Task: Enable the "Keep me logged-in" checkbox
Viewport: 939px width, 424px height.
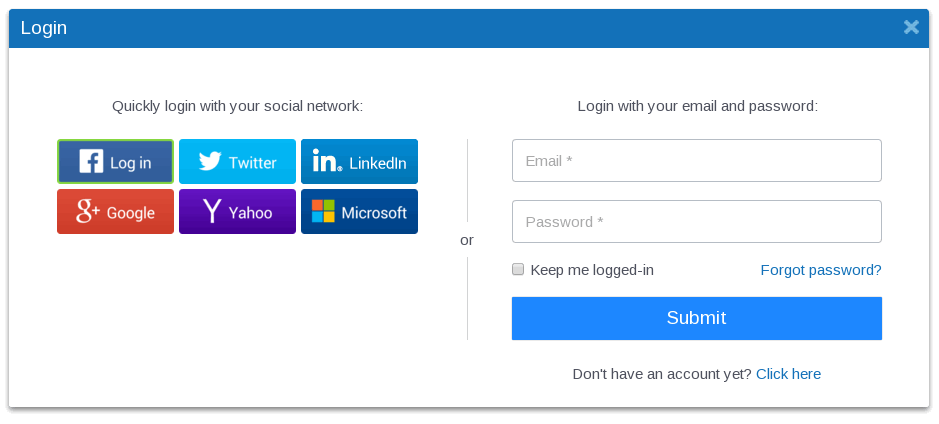Action: [x=518, y=269]
